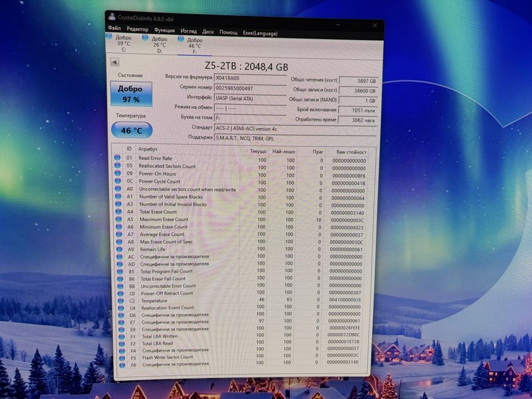The width and height of the screenshot is (532, 399).
Task: Open the Език(Language) menu
Action: click(x=260, y=33)
